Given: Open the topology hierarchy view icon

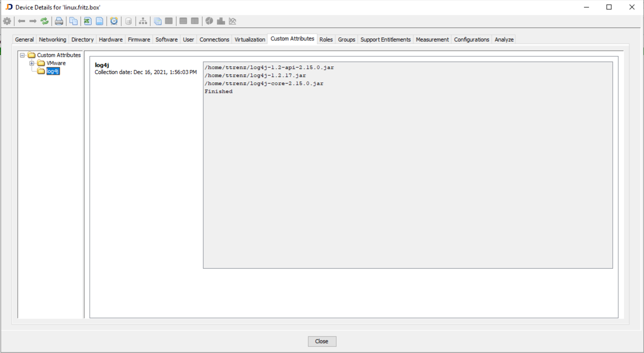Looking at the screenshot, I should [x=143, y=21].
